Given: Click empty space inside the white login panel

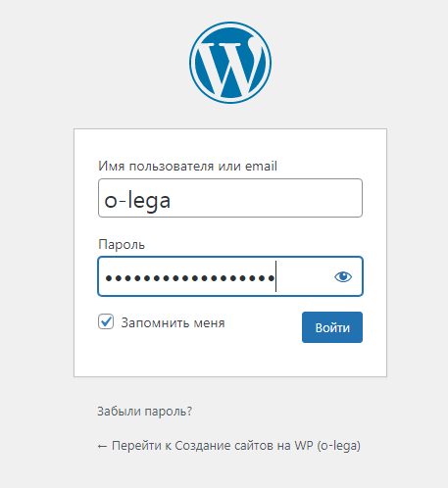Looking at the screenshot, I should (x=230, y=360).
